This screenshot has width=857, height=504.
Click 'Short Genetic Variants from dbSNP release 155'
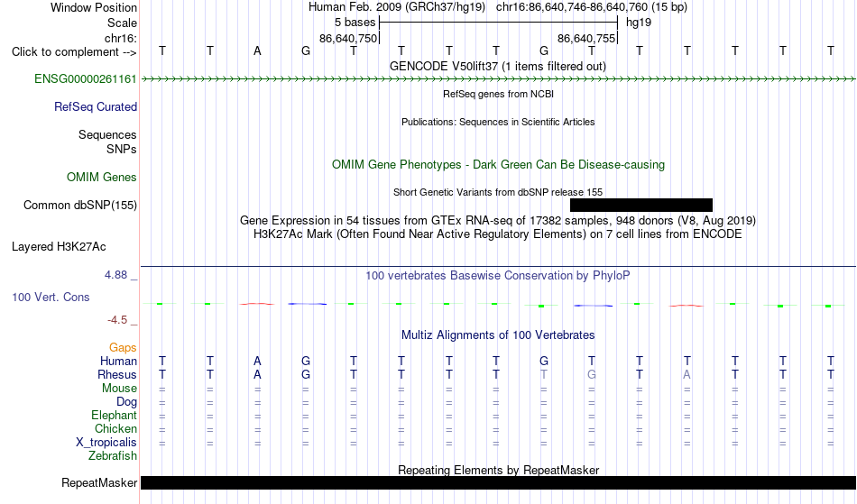498,192
